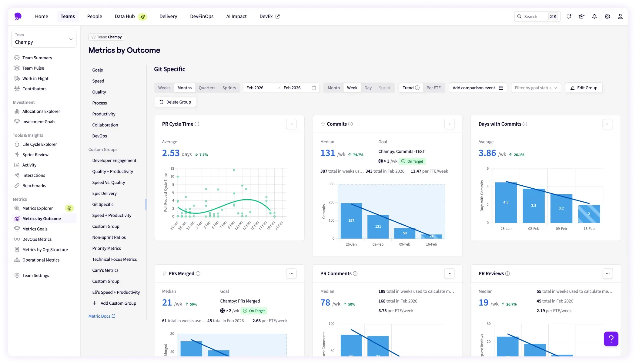
Task: Click the Edit Group button
Action: pyautogui.click(x=584, y=88)
